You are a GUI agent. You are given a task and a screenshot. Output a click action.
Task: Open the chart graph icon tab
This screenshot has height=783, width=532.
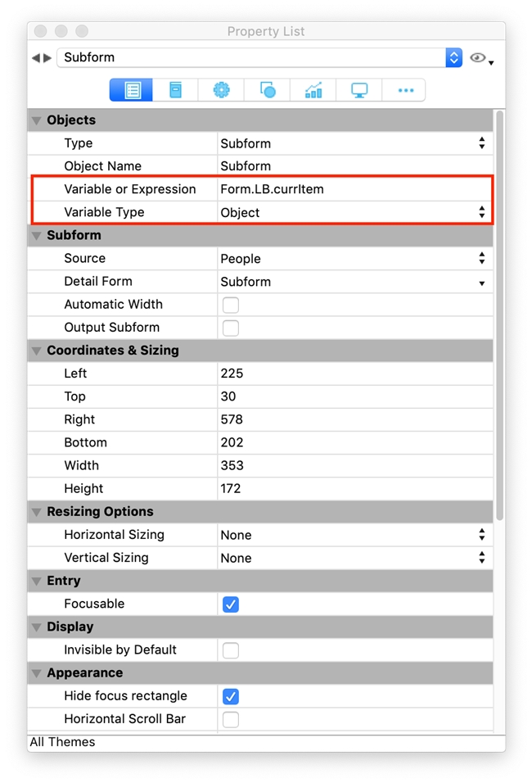(313, 90)
